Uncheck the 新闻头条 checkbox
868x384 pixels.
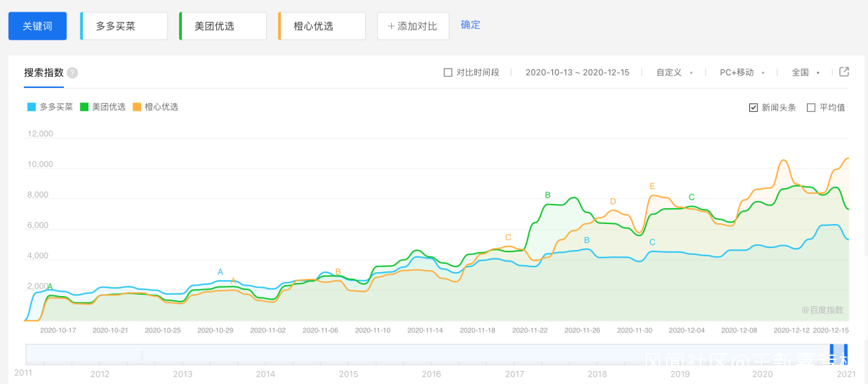[x=753, y=108]
